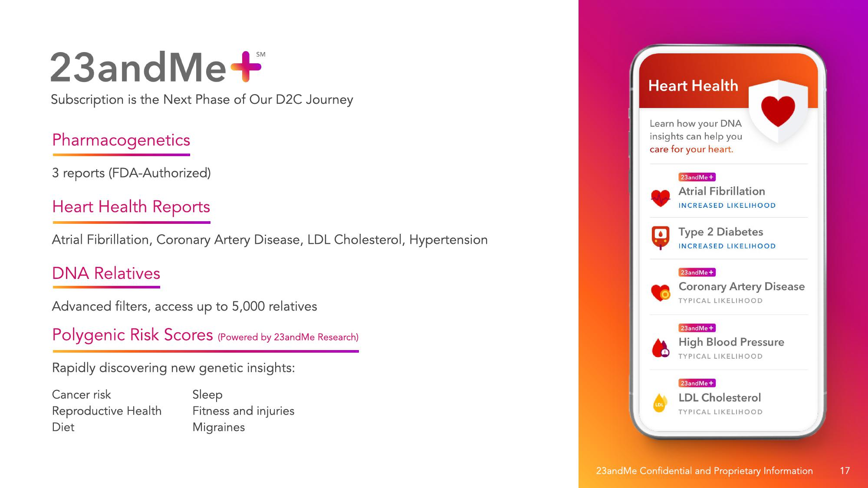
Task: Expand the Pharmacogenetics reports section
Action: tap(122, 139)
